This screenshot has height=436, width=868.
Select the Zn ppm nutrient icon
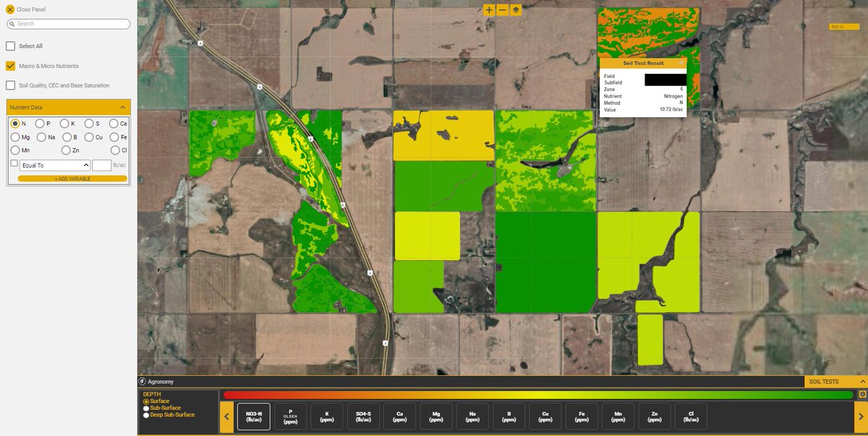pos(653,416)
